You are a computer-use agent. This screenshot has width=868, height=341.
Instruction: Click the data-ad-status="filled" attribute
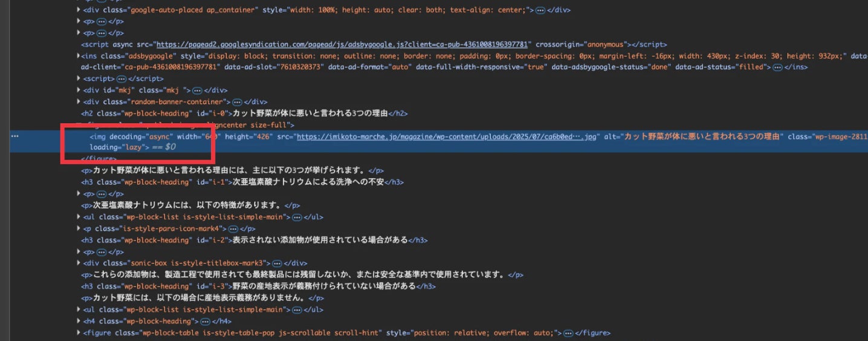[722, 67]
